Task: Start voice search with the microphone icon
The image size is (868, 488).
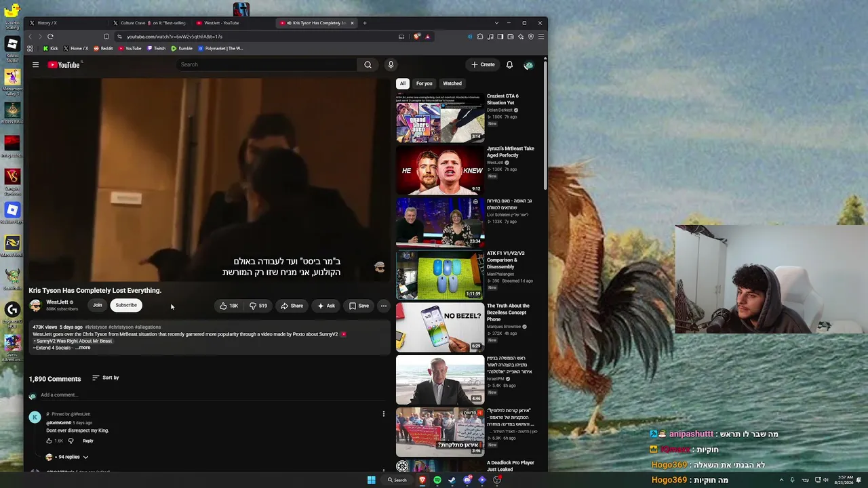Action: click(391, 64)
